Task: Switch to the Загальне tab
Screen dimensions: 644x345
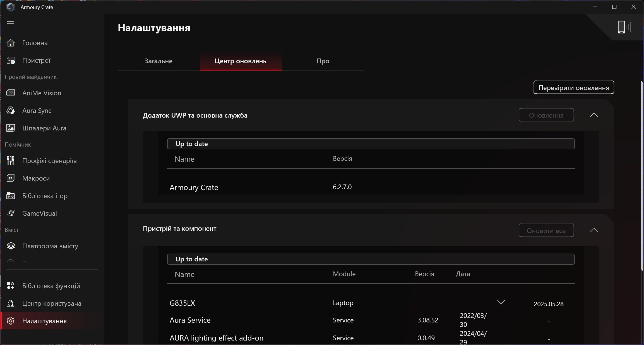Action: (x=158, y=61)
